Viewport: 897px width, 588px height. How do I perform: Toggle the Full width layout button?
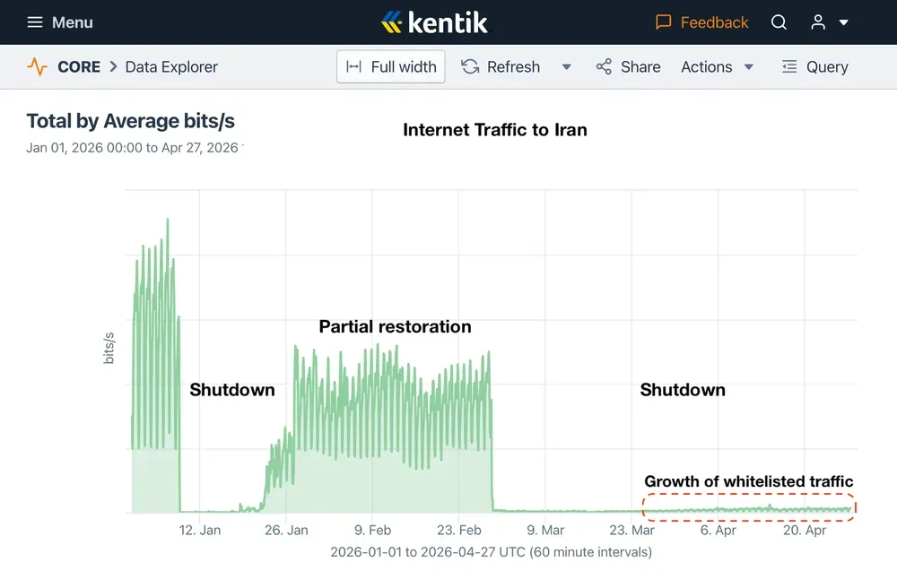[391, 67]
